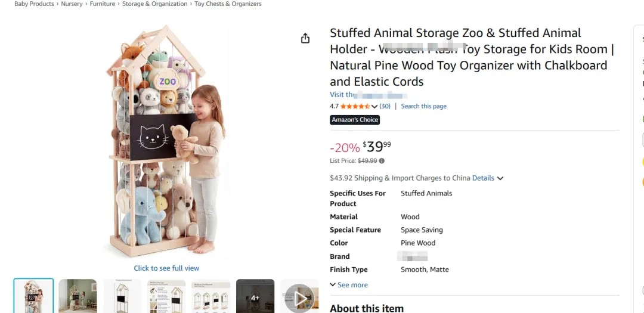
Task: Select the four-organizers comparison thumbnail
Action: coord(210,296)
